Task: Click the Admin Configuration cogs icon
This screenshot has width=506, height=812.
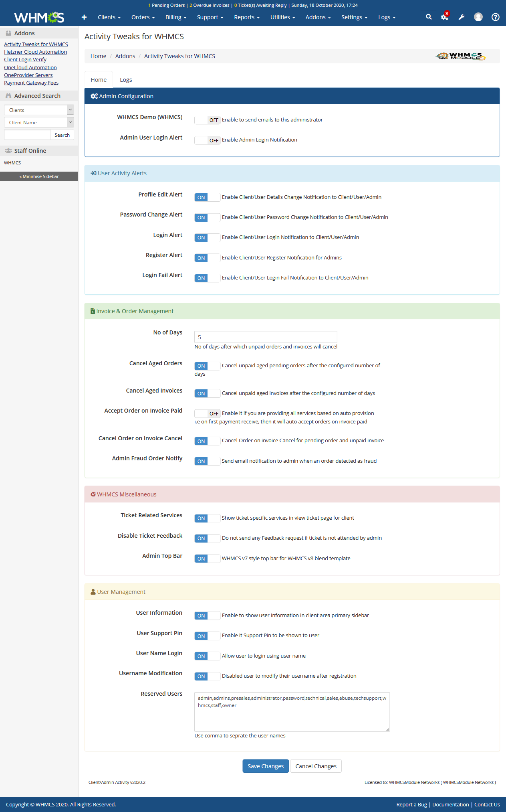Action: 94,96
